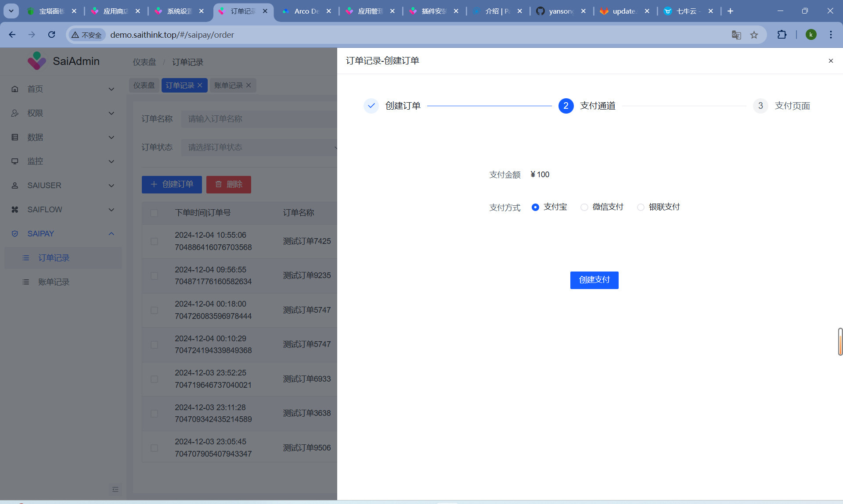This screenshot has width=843, height=504.
Task: Open the Chrome three-dot menu
Action: point(831,35)
